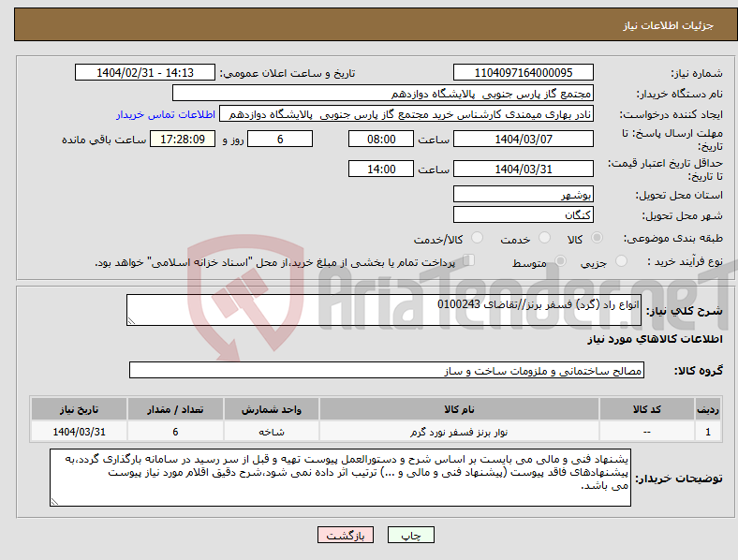Click the delivery province field بوشهر
The image size is (738, 560).
(523, 194)
